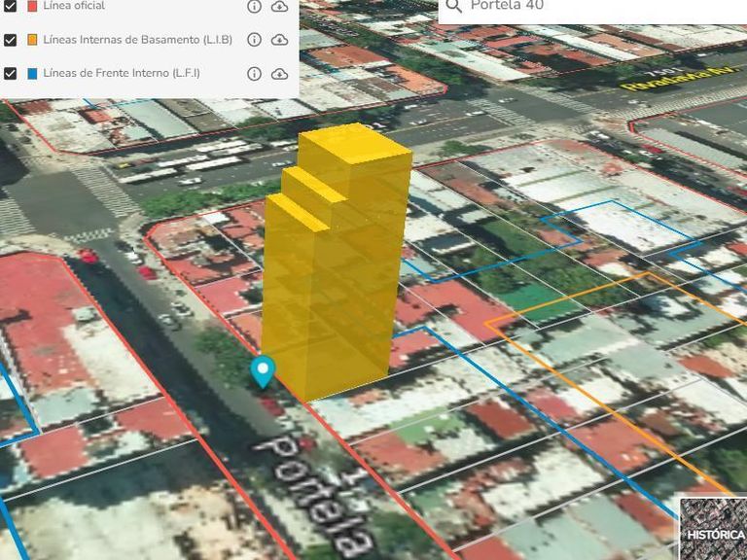The image size is (747, 560).
Task: Download Líneas Internas de Basamento layer
Action: click(x=280, y=40)
